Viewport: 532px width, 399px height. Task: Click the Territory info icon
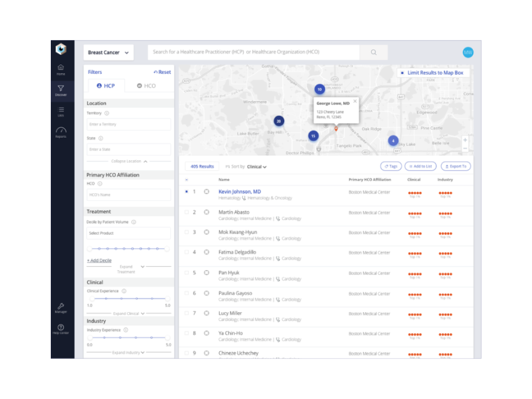(x=107, y=113)
